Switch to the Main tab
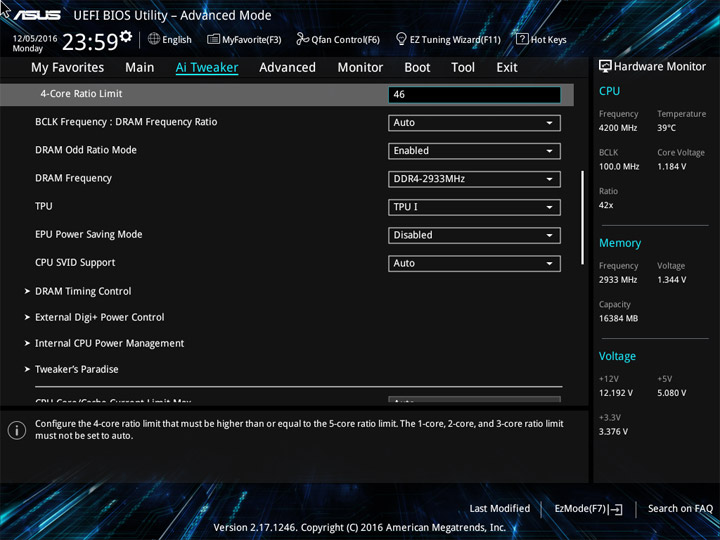The width and height of the screenshot is (720, 540). coord(140,68)
